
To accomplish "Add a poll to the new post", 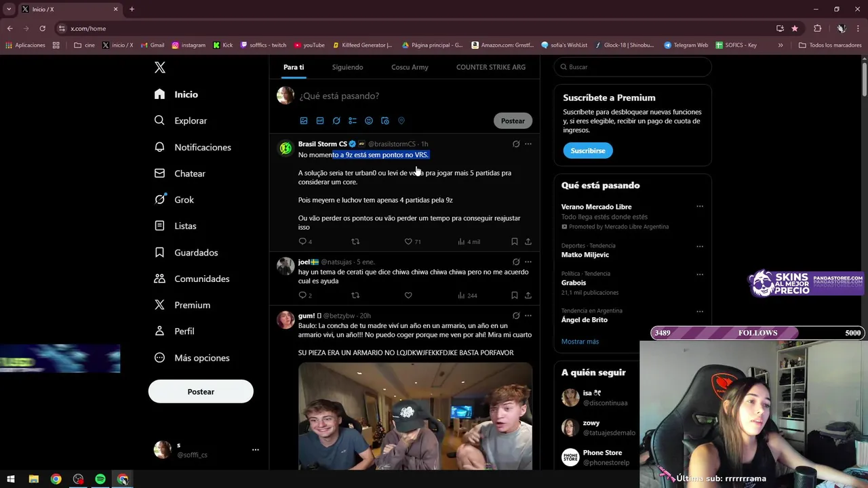I will (353, 121).
